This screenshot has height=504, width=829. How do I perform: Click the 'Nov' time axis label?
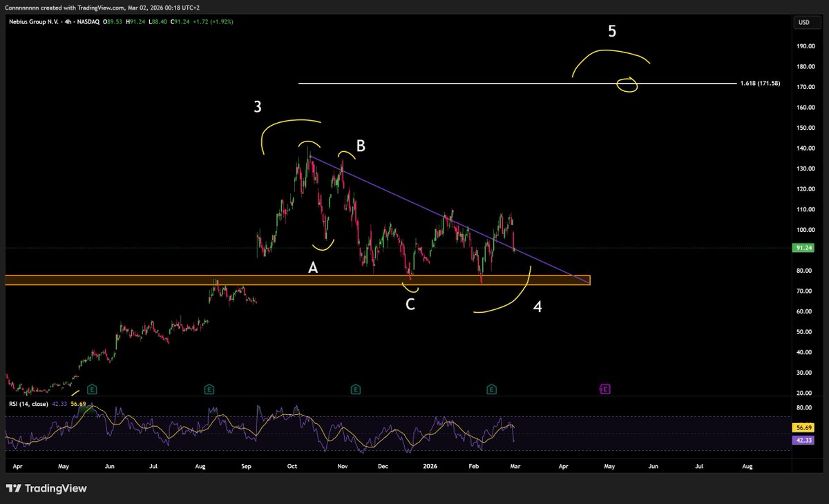pos(341,467)
